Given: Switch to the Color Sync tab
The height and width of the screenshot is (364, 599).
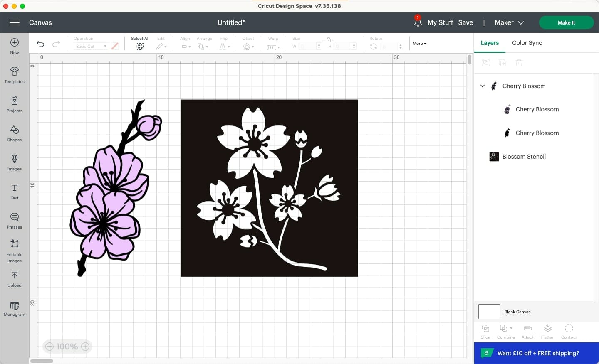Looking at the screenshot, I should click(x=527, y=43).
